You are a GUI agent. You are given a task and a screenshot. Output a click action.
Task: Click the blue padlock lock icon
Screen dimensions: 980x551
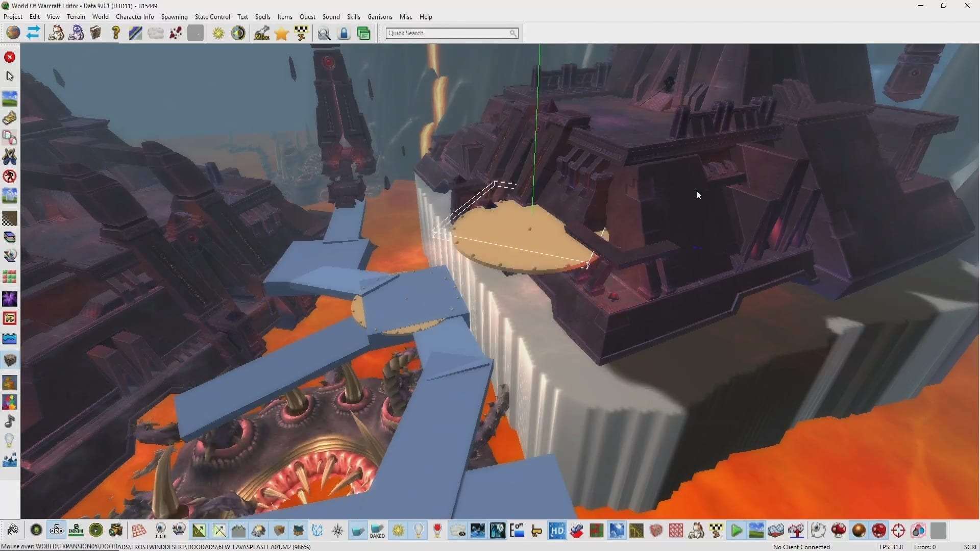coord(344,34)
